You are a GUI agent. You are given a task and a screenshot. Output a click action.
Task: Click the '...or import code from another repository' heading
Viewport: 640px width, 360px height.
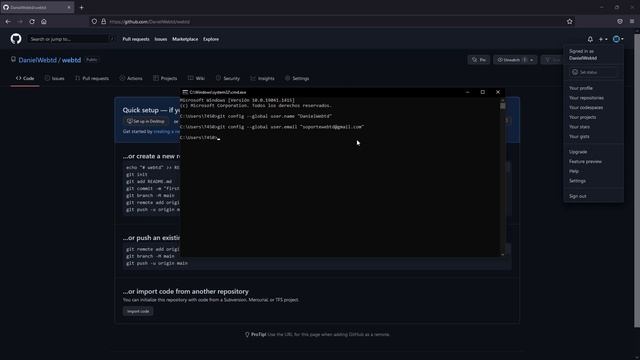[x=186, y=291]
